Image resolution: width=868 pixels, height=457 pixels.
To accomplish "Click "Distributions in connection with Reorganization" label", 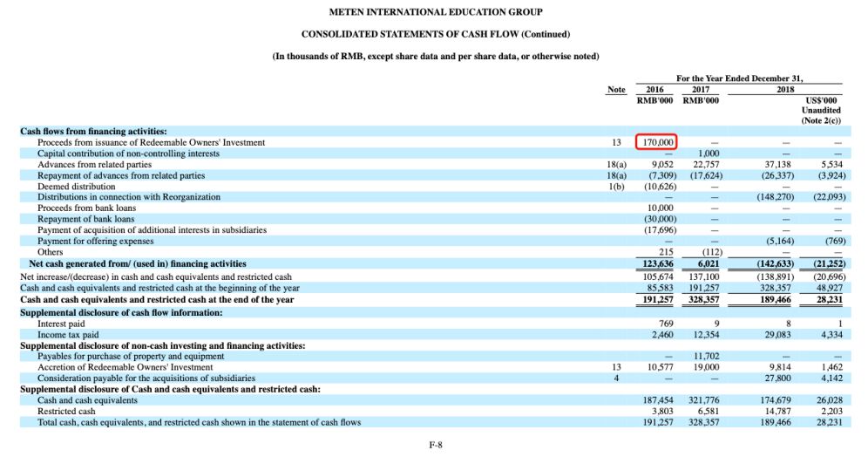I will coord(129,196).
